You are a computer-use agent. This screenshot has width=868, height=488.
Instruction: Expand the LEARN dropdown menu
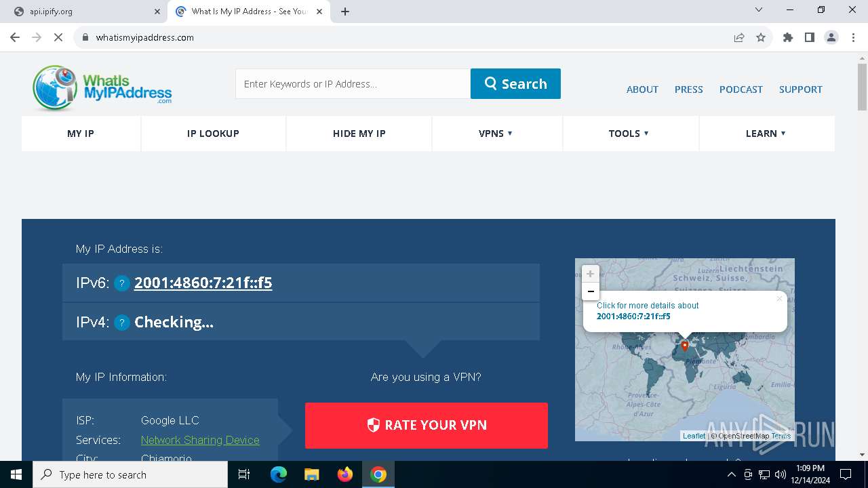pos(766,134)
